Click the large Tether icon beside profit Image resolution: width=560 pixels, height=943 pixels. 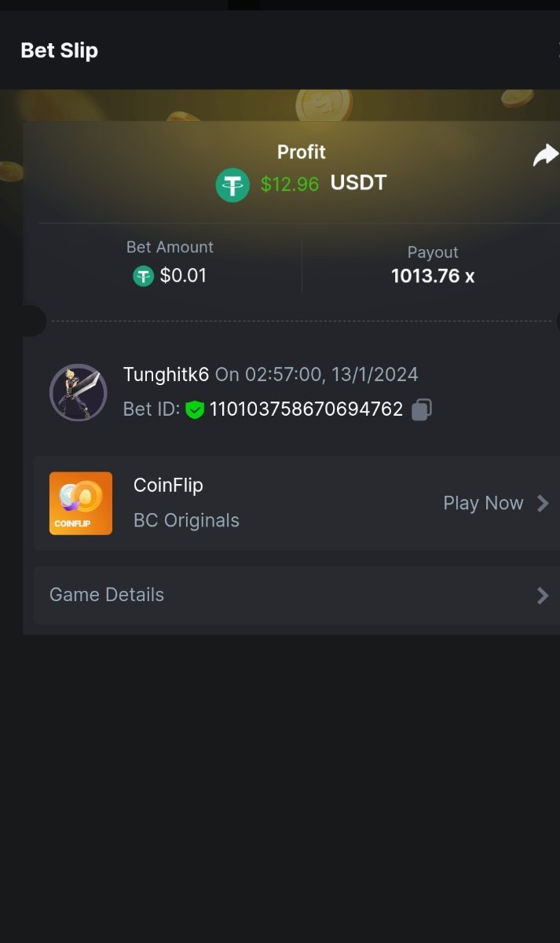[232, 185]
